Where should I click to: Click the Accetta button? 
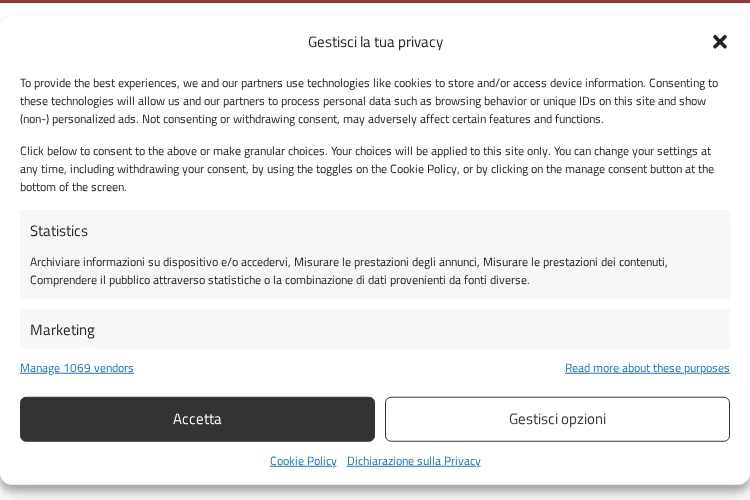197,419
